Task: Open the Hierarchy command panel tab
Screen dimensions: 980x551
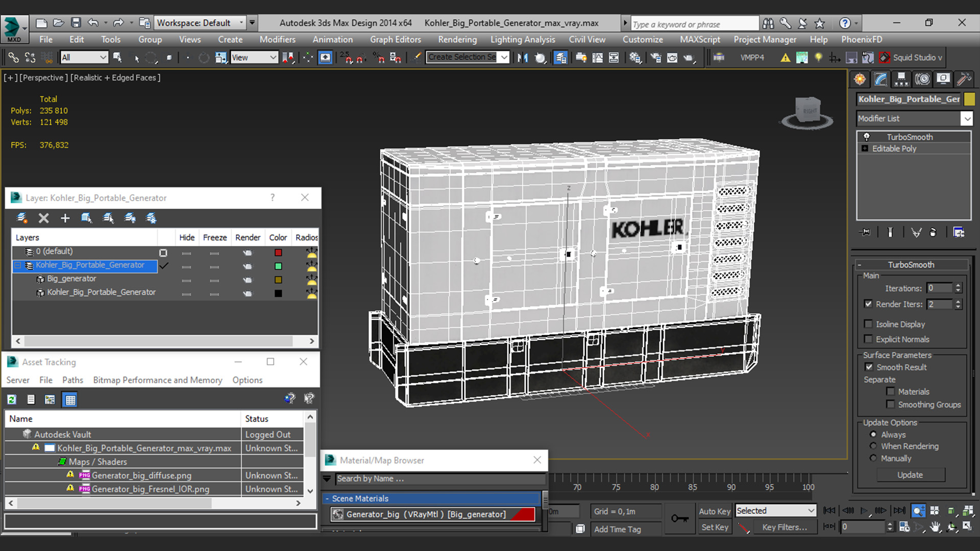Action: tap(901, 79)
